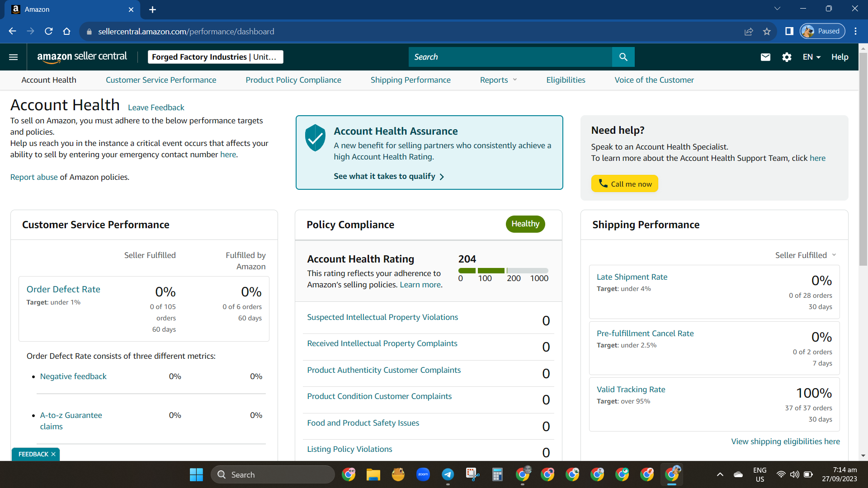Open Voice of the Customer tab

point(654,80)
